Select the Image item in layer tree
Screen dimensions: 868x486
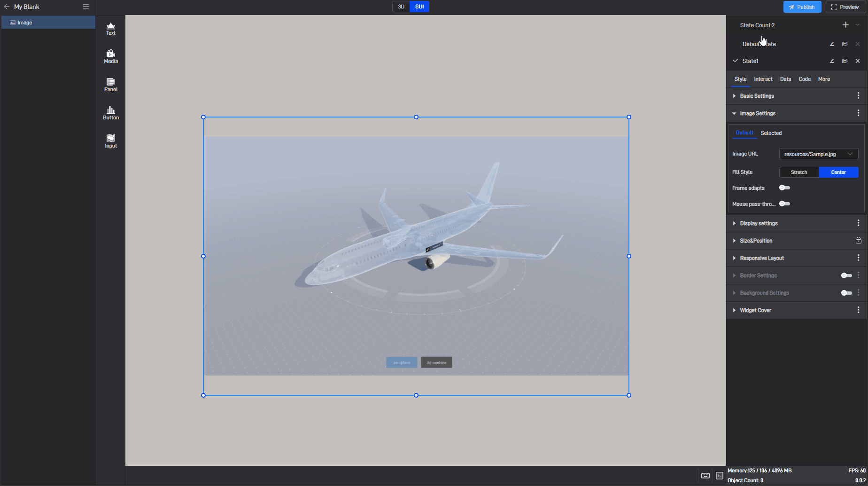click(24, 23)
